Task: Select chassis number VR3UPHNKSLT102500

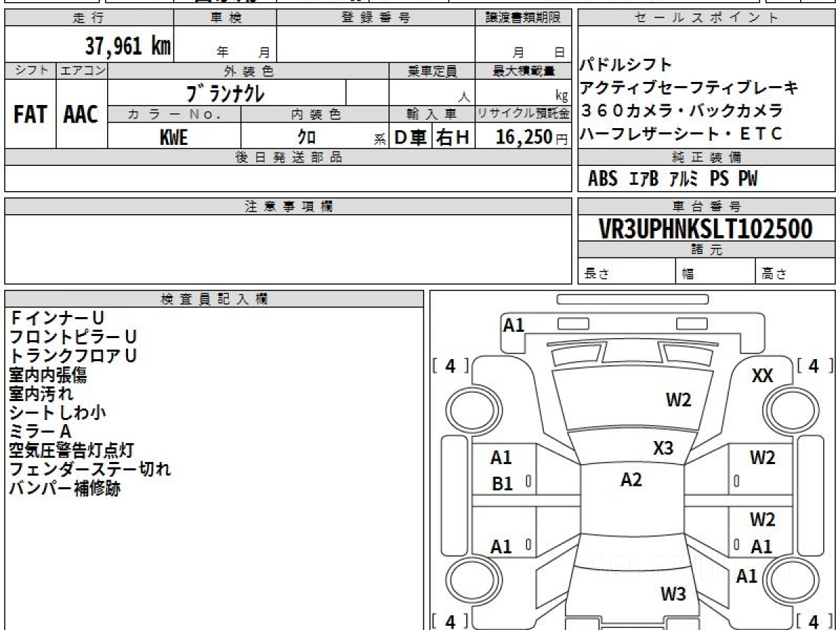Action: [x=706, y=229]
